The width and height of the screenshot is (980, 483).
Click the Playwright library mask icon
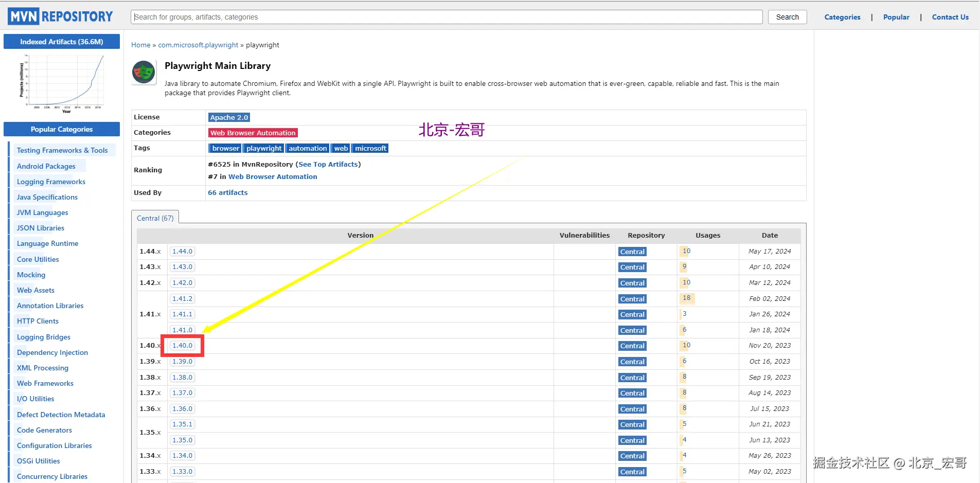[144, 72]
